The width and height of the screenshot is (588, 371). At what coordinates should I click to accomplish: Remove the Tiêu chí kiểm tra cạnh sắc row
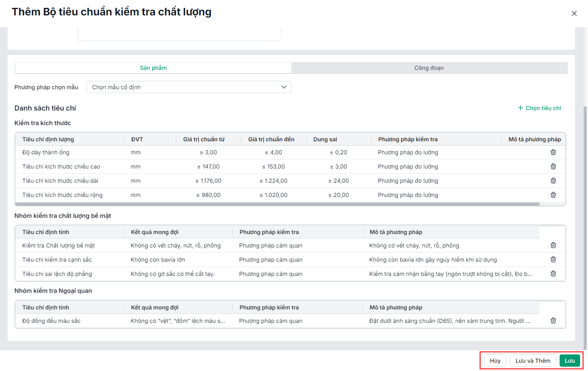coord(553,260)
